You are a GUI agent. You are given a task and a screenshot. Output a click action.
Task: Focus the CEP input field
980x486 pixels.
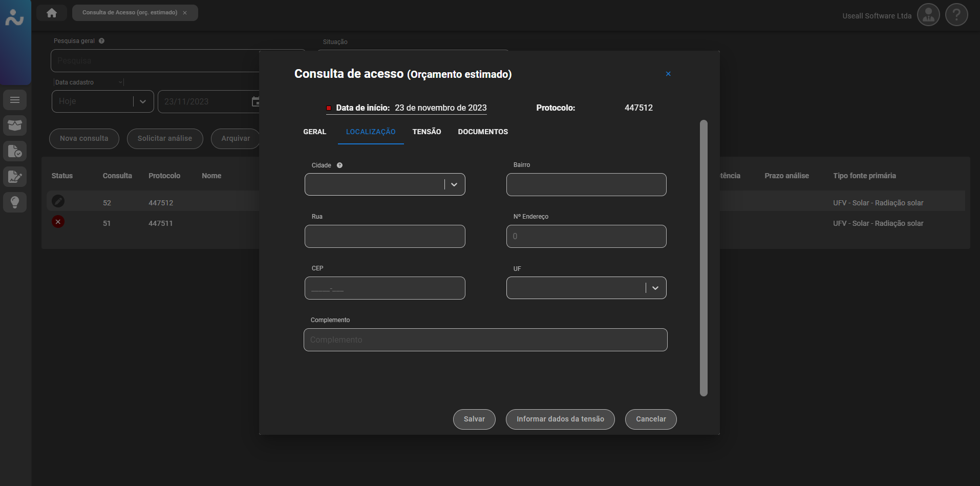(385, 288)
